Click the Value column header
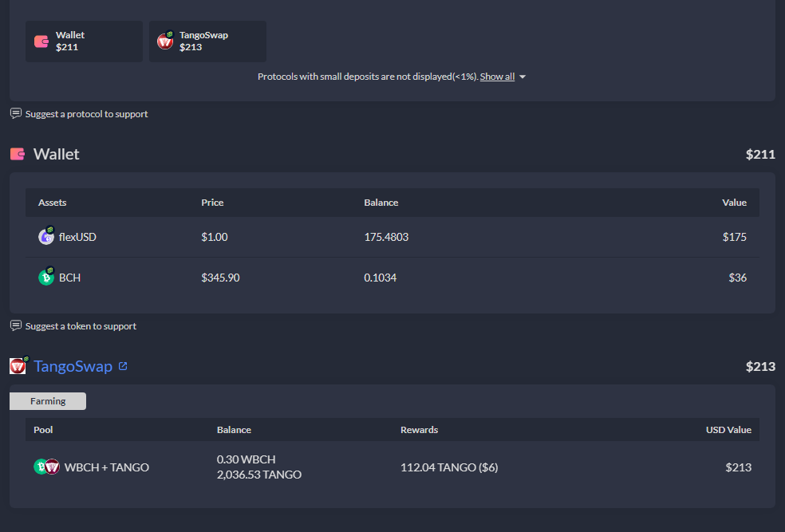 click(x=734, y=203)
